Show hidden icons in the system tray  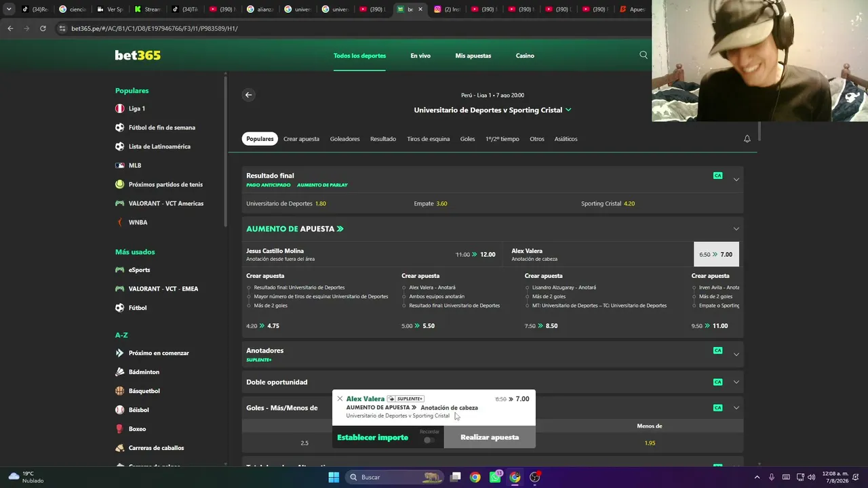pyautogui.click(x=757, y=477)
